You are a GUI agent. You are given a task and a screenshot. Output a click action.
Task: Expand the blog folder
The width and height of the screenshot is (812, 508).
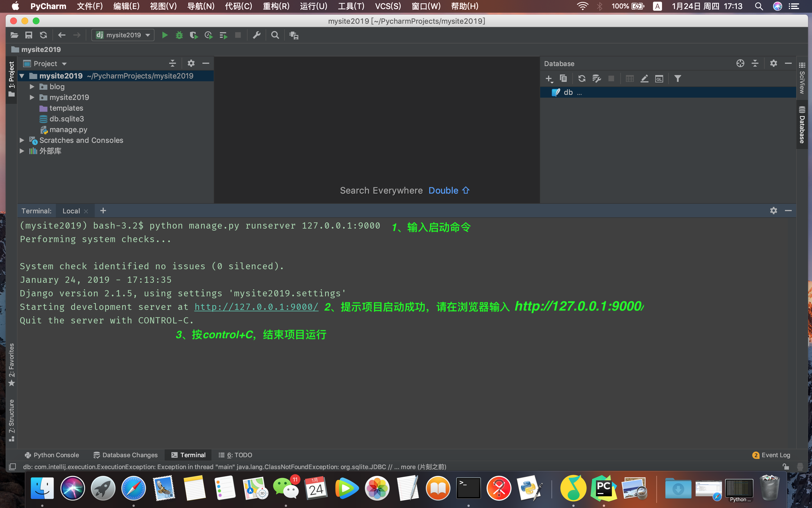tap(32, 87)
